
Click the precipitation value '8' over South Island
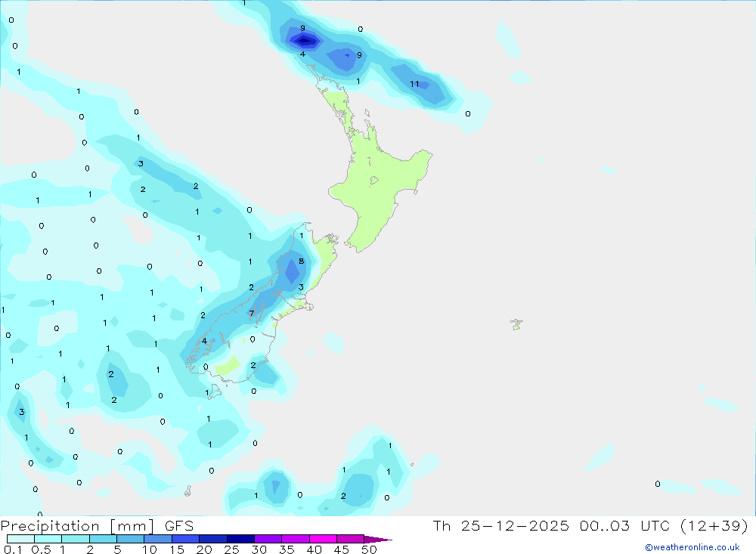pyautogui.click(x=302, y=262)
